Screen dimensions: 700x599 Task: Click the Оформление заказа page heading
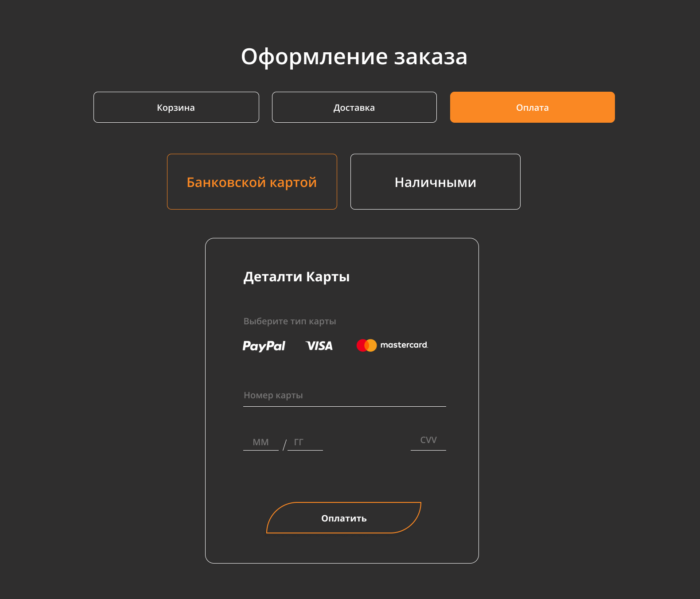point(354,57)
